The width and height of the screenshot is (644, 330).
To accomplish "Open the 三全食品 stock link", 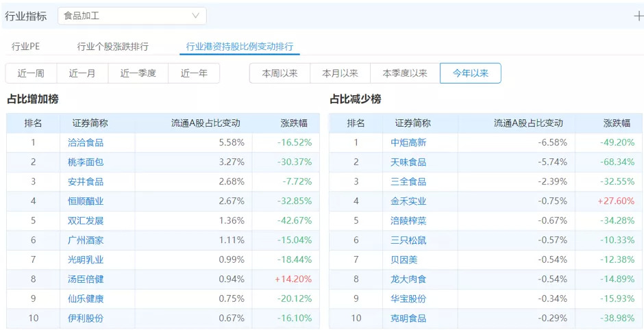I will pos(408,182).
